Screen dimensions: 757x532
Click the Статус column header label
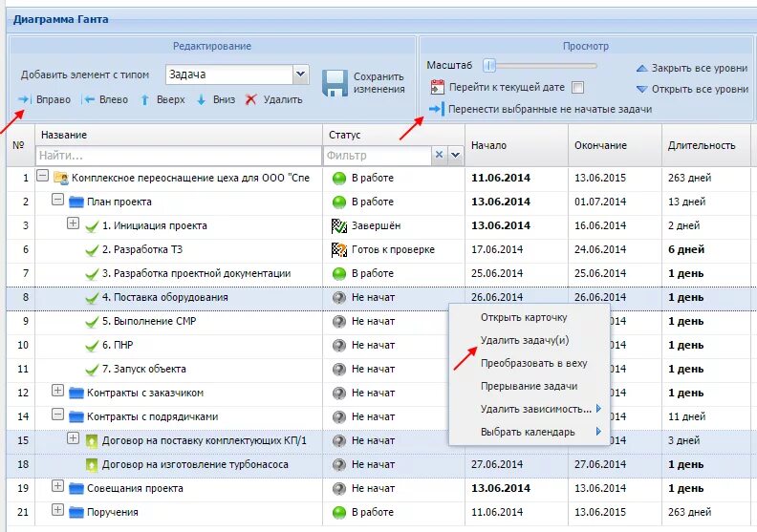click(x=345, y=135)
